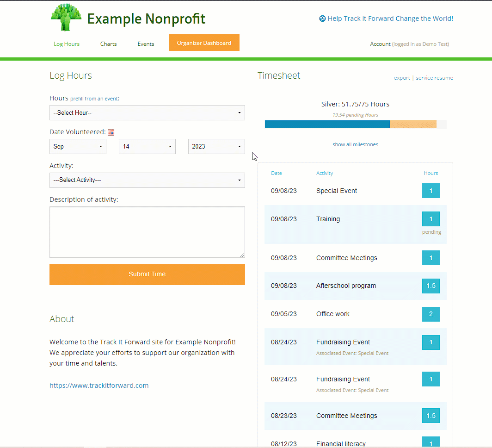This screenshot has height=448, width=492.
Task: Click into the Description of activity text box
Action: pos(147,232)
